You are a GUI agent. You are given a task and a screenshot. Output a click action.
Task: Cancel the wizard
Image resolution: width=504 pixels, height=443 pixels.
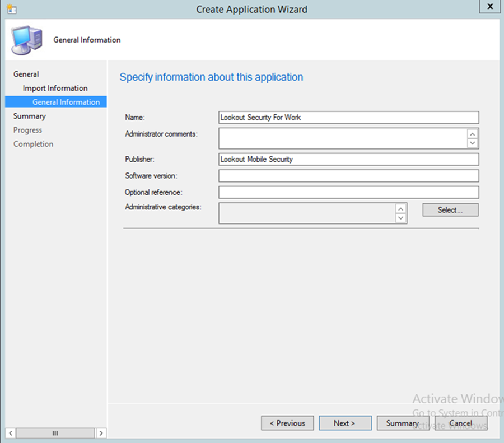pos(461,423)
